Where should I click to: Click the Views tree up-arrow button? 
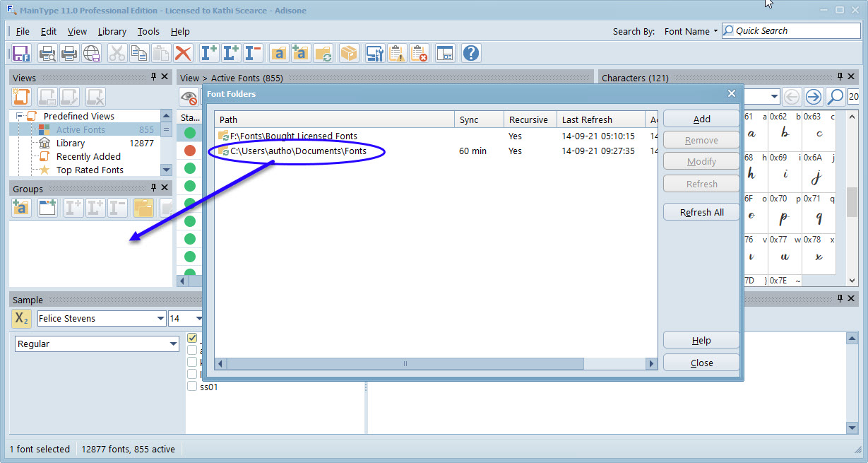coord(166,116)
